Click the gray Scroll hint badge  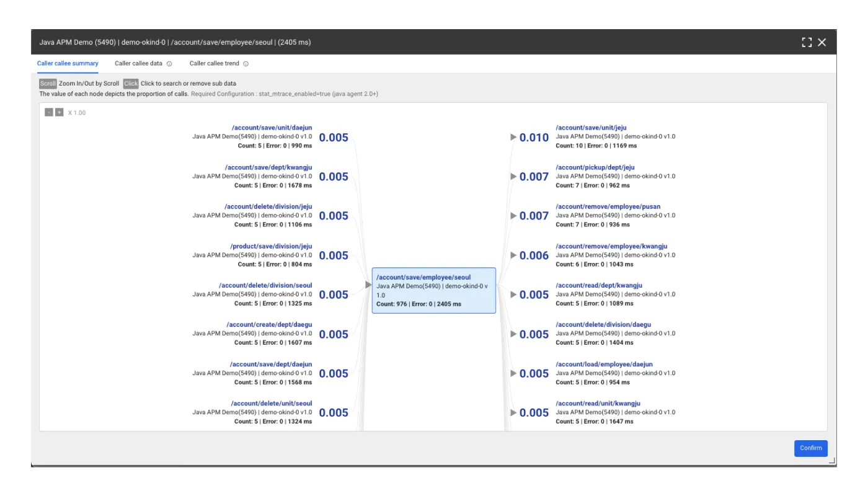[x=48, y=83]
